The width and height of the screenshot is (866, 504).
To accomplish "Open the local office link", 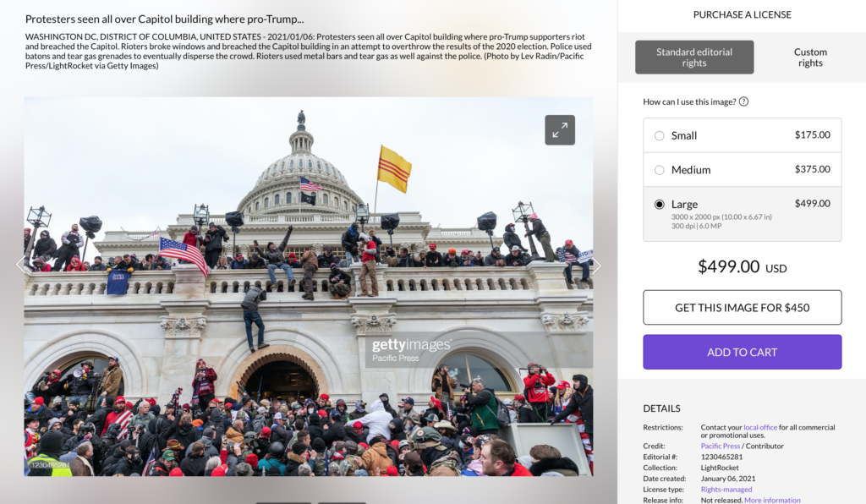I will [x=760, y=427].
